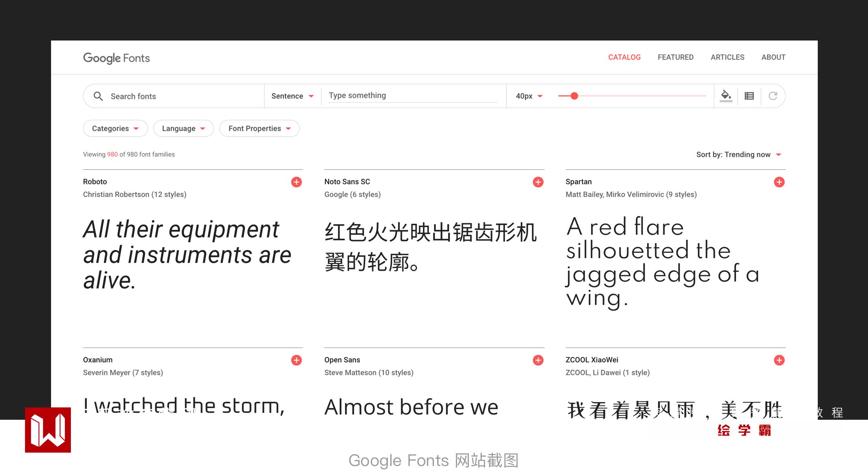Switch to list view layout icon
Image resolution: width=868 pixels, height=470 pixels.
(x=749, y=96)
